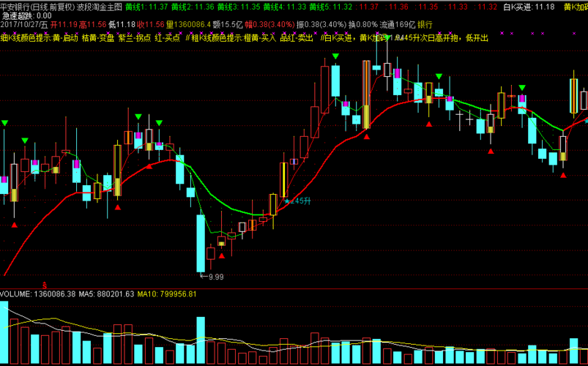This screenshot has width=588, height=366.
Task: Select the leftmost red up-triangle buy marker
Action: (14, 225)
